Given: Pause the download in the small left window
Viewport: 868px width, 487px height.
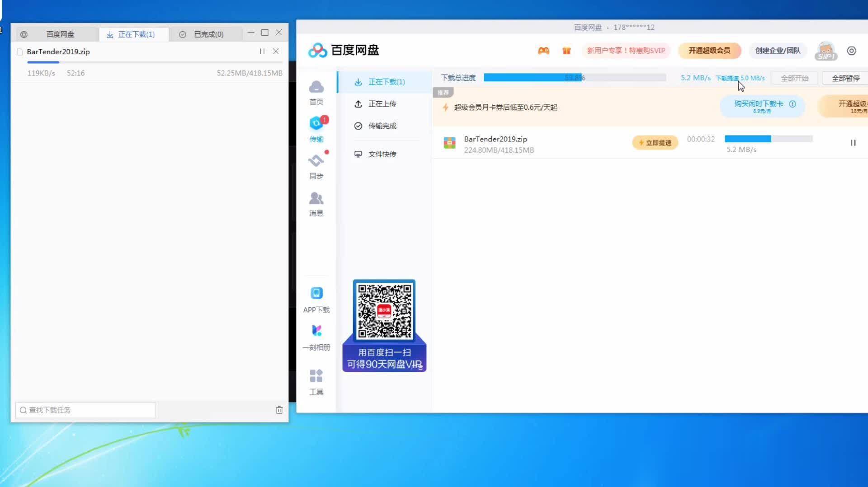Looking at the screenshot, I should 262,52.
